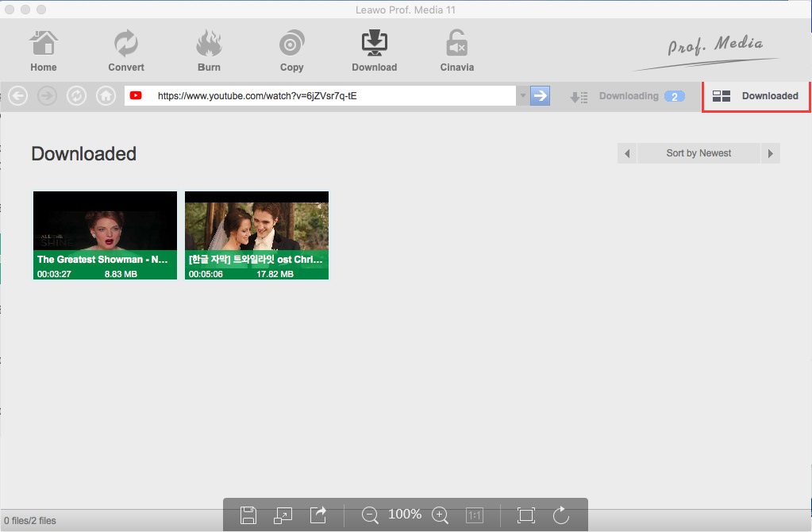The width and height of the screenshot is (812, 532).
Task: Click the blue Go arrow button
Action: pos(540,96)
